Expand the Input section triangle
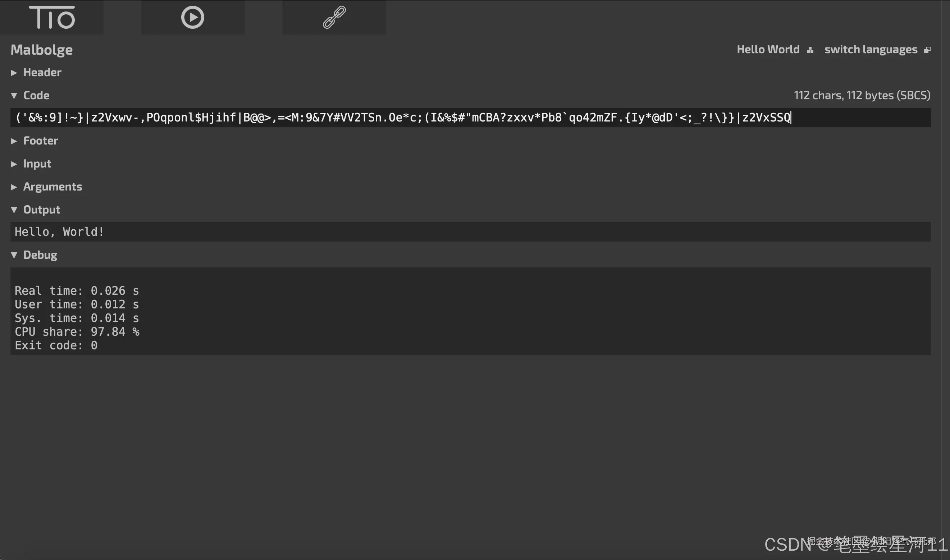Image resolution: width=950 pixels, height=560 pixels. point(14,164)
